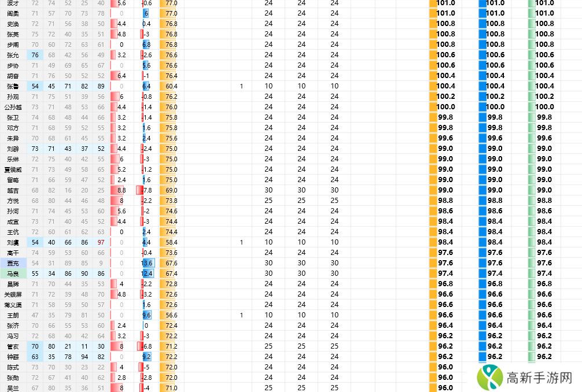Click the blue 12.4 data bar for 马良
Screen dimensions: 582x392
coord(147,273)
